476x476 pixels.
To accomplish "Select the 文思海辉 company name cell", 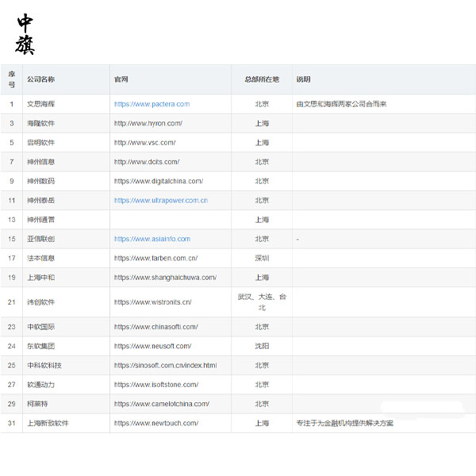I will (40, 104).
